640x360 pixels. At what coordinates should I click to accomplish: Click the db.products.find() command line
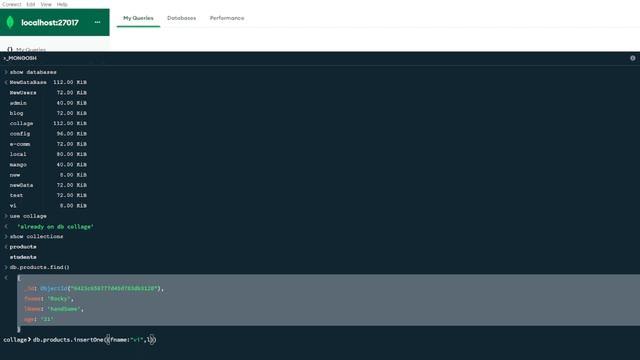click(x=40, y=267)
